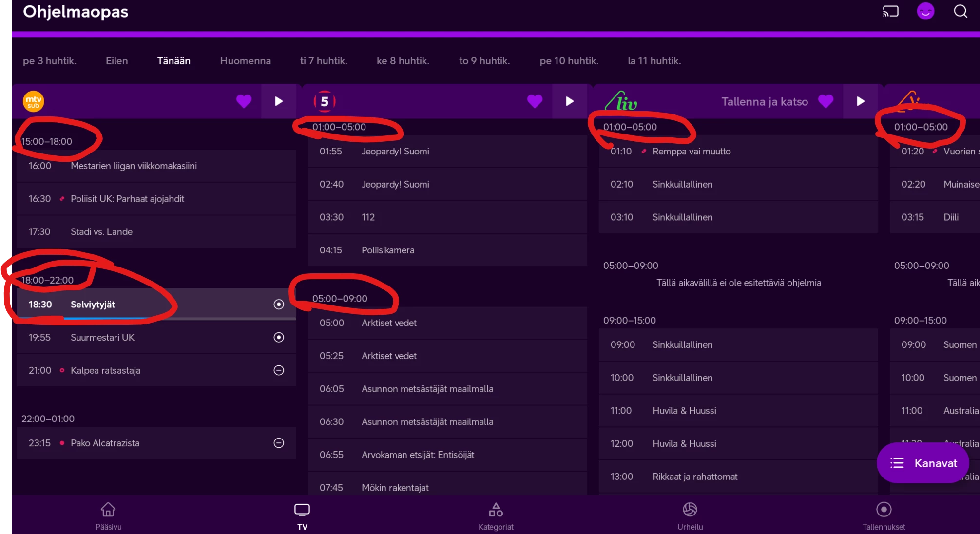Open the purple profile avatar
980x534 pixels.
925,11
